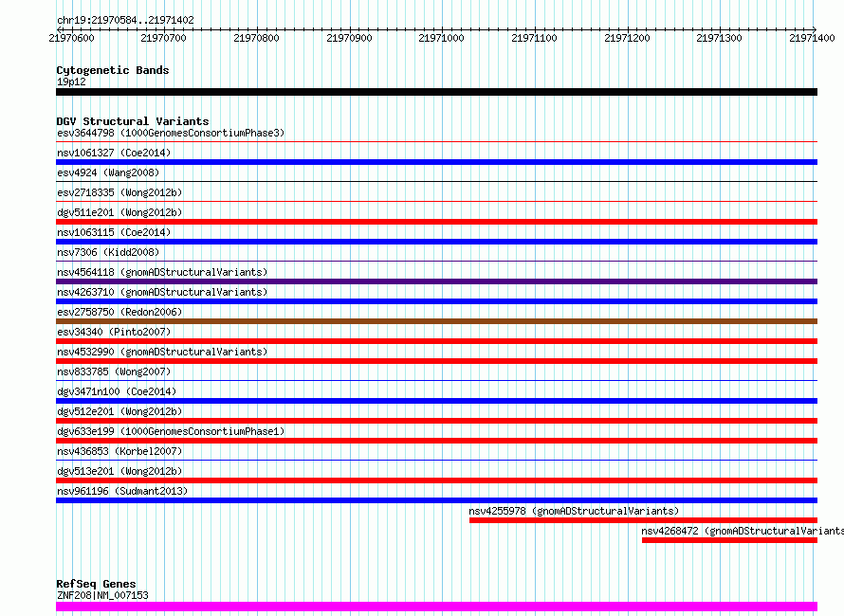Open the nsv4268472 gnomAD variant label
The height and width of the screenshot is (616, 844).
coord(743,531)
